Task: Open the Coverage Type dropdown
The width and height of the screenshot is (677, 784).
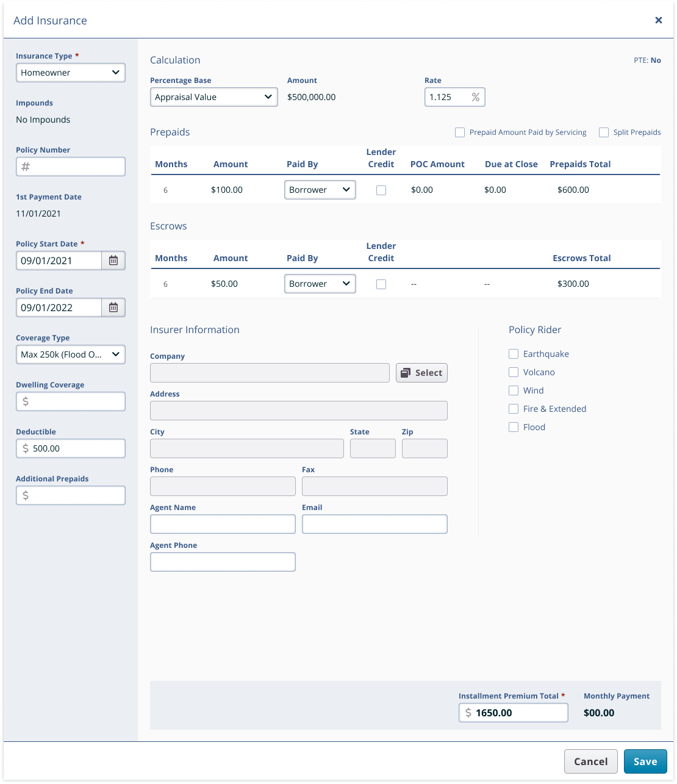Action: pyautogui.click(x=71, y=354)
